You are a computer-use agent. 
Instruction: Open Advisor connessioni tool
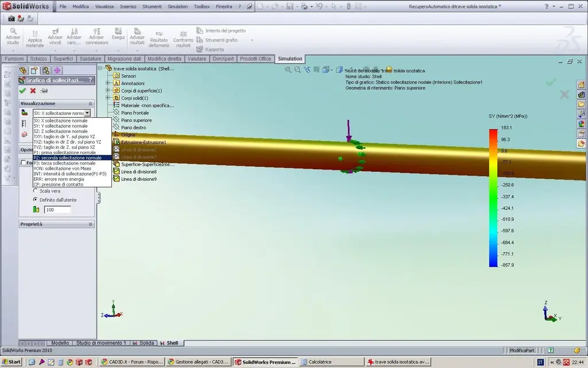[x=96, y=36]
